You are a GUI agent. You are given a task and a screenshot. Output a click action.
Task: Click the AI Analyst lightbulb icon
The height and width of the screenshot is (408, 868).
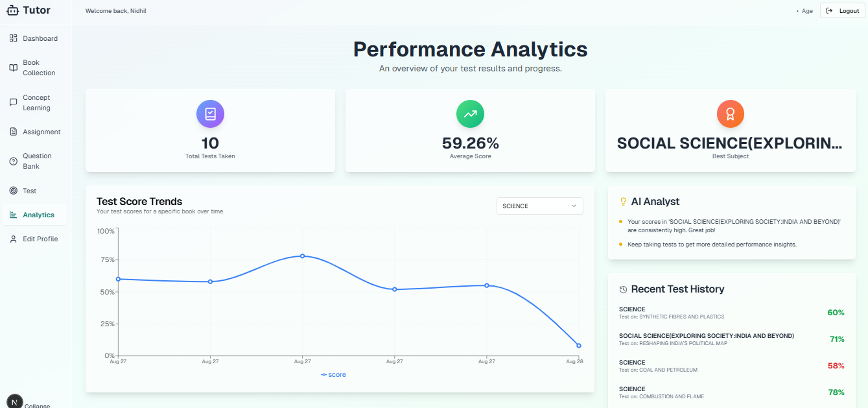(624, 201)
